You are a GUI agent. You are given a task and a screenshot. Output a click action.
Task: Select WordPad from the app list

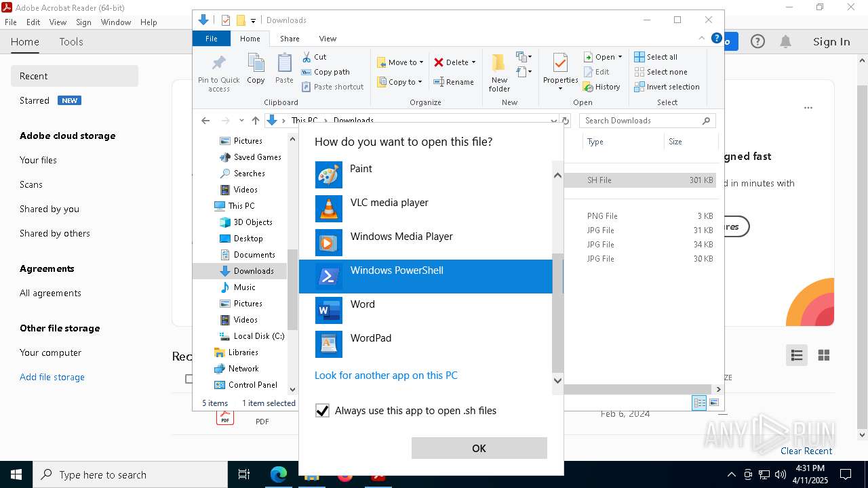[426, 344]
